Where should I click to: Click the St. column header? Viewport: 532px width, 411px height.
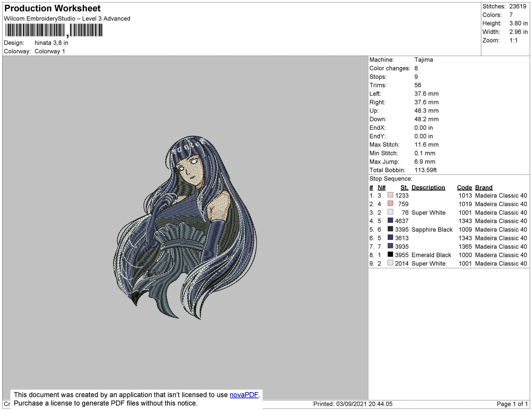(404, 187)
